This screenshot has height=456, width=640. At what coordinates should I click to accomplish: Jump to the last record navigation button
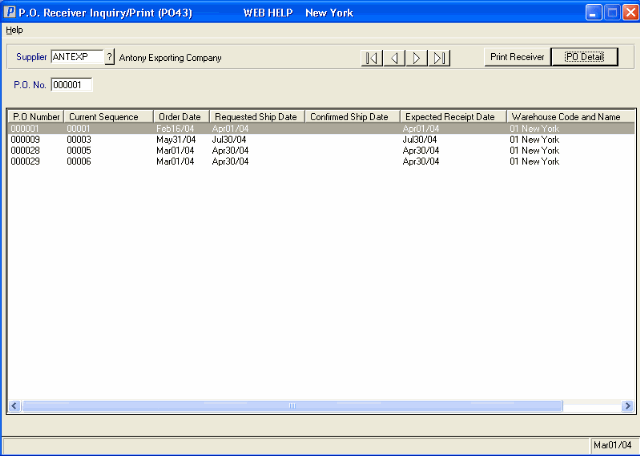tap(439, 58)
